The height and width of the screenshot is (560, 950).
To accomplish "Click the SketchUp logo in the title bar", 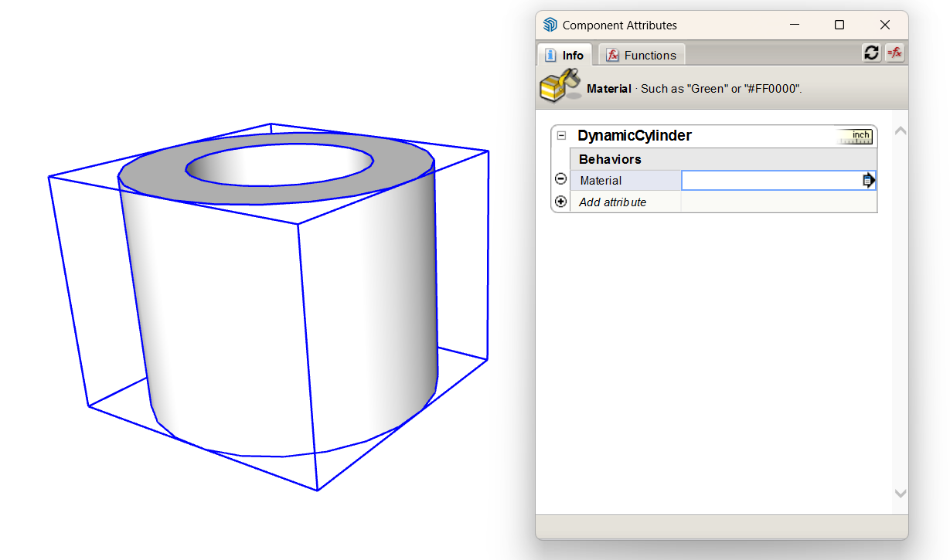I will tap(550, 24).
